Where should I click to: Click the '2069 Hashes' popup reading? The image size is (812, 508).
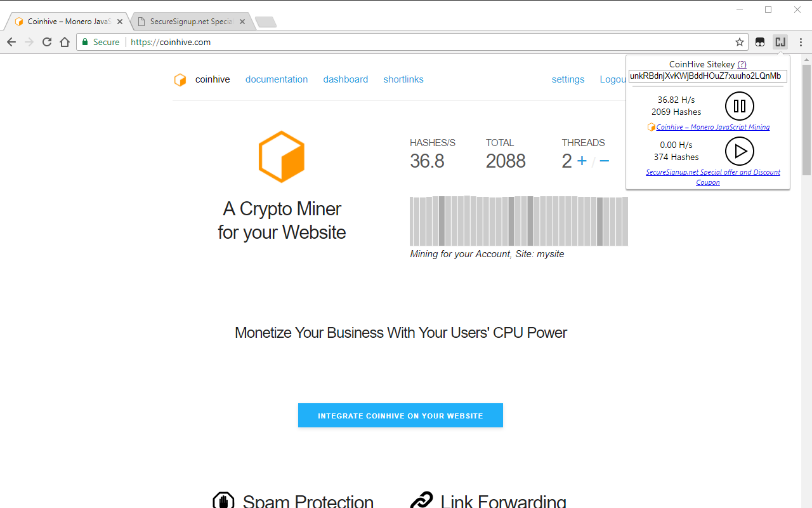pos(676,112)
